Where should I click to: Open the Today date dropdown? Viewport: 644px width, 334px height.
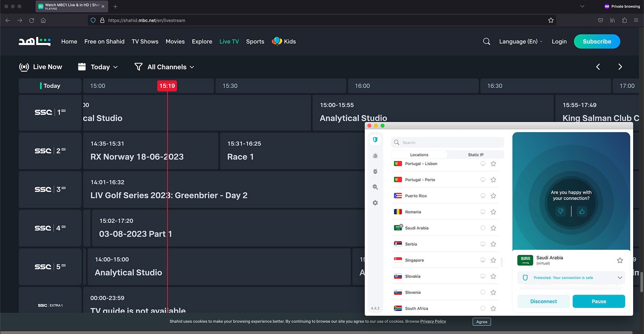pyautogui.click(x=98, y=67)
